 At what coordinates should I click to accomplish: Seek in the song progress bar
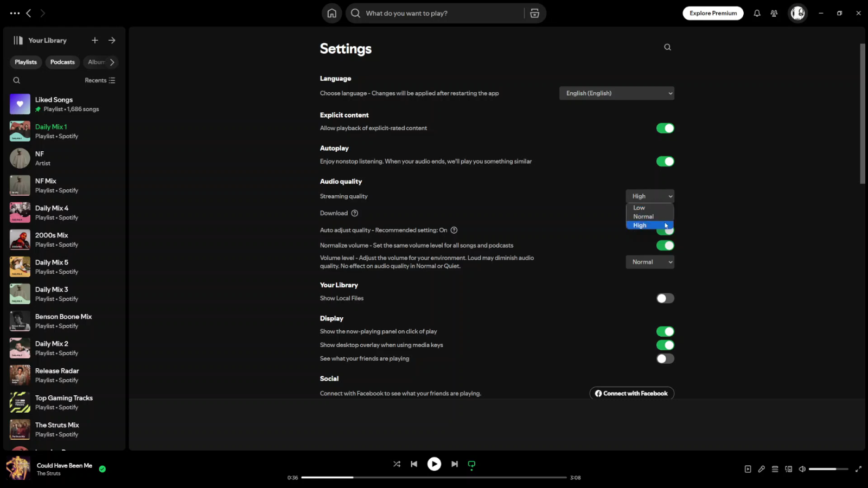pos(433,478)
